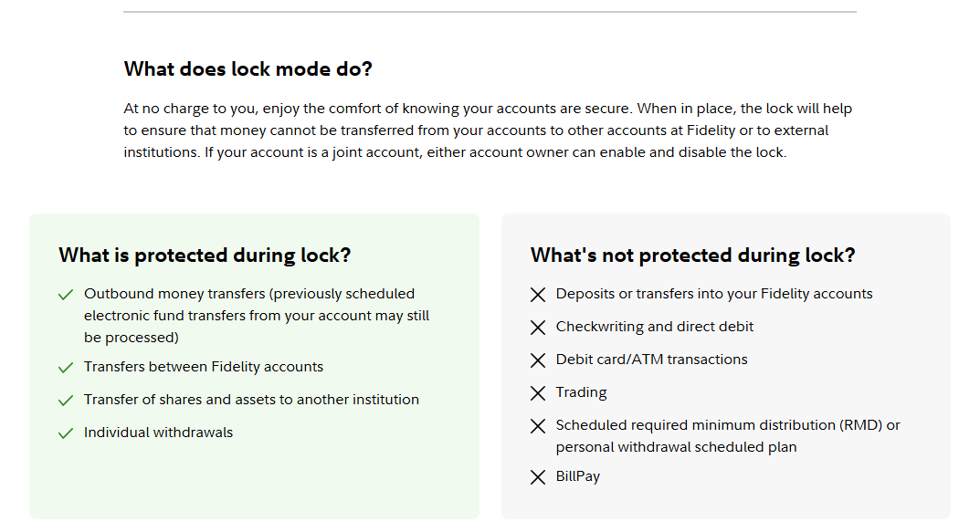Click the Individual withdrawals item text

[x=158, y=433]
